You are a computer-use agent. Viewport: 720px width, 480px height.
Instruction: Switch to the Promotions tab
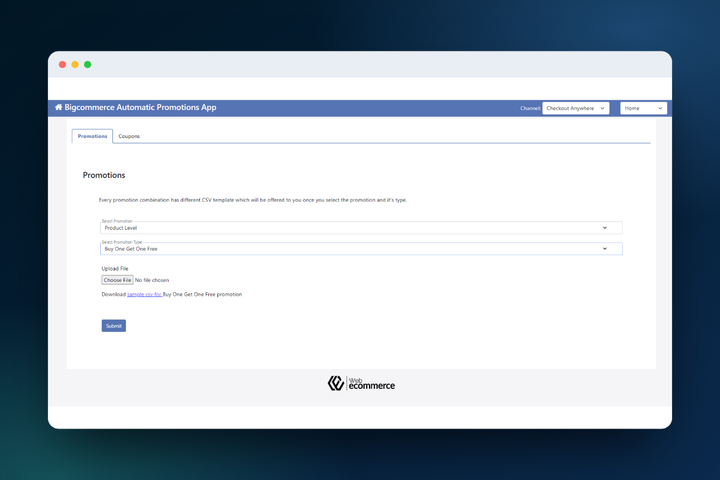92,136
